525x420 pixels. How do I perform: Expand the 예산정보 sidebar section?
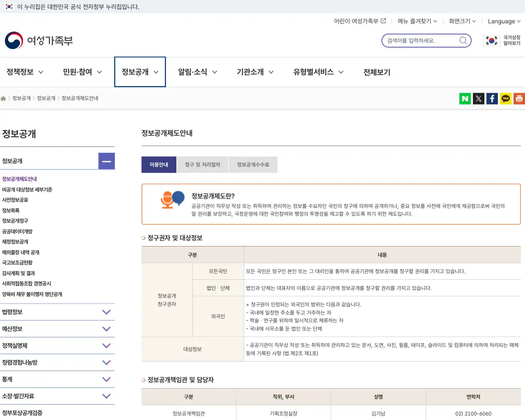click(x=106, y=329)
